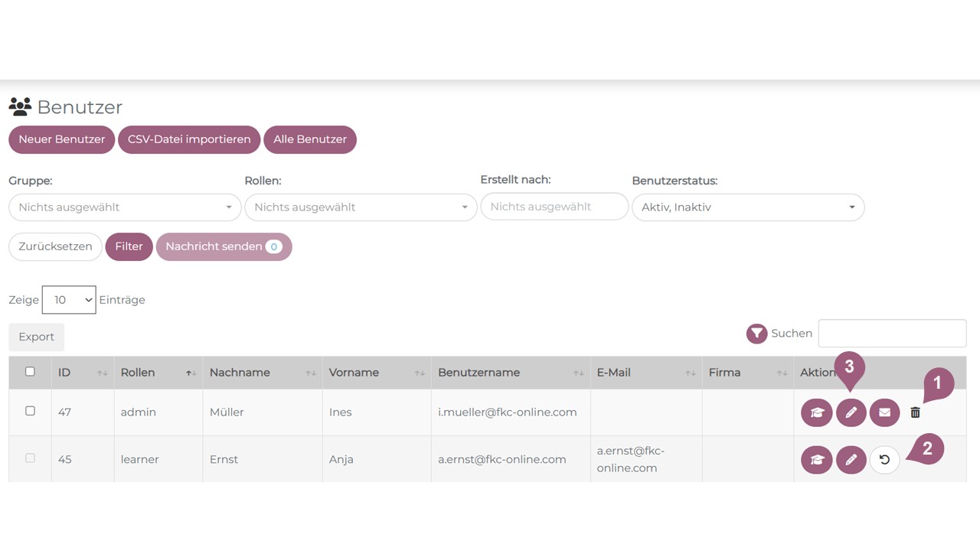Check the checkbox for user ID 45
The width and height of the screenshot is (980, 551).
(x=30, y=458)
